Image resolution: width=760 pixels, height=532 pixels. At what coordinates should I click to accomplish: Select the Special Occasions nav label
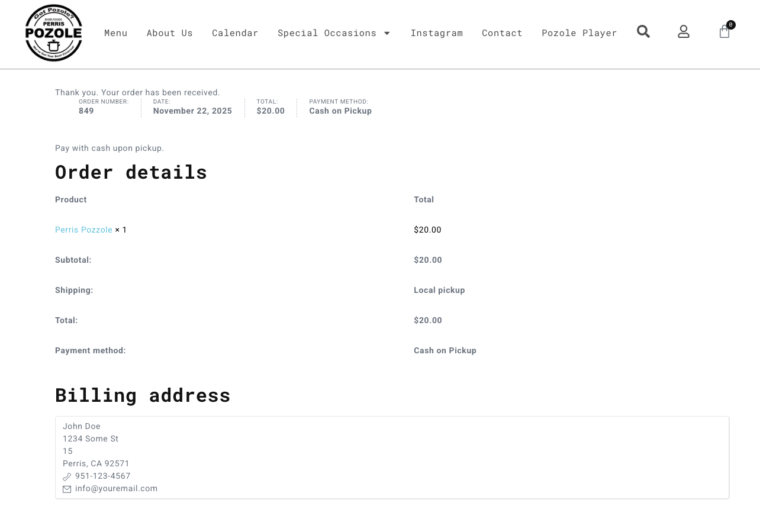(x=327, y=33)
